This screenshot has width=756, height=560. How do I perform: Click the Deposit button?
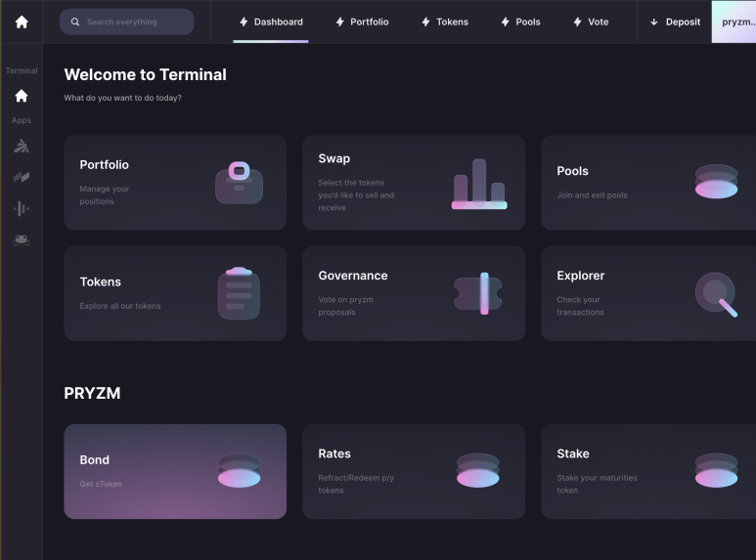[x=675, y=22]
